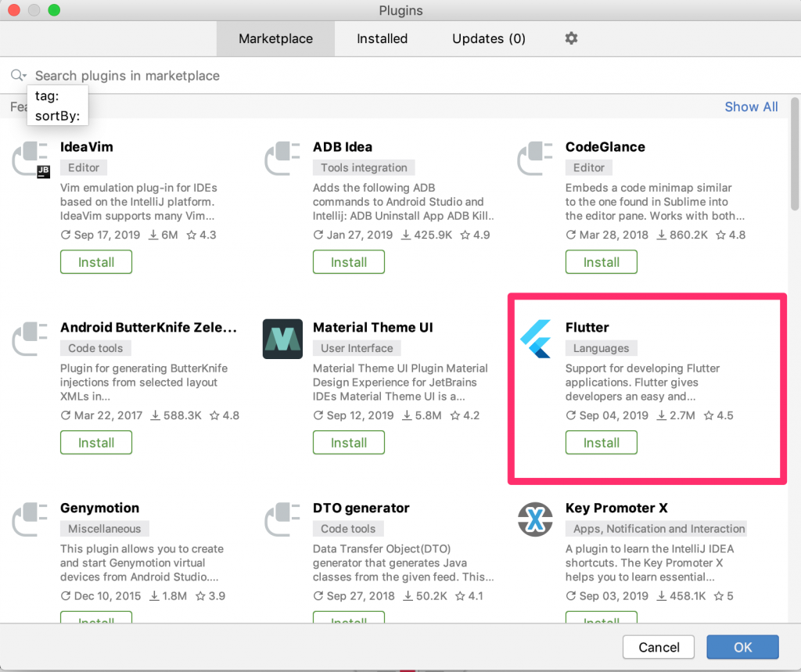Switch to the Installed tab

[x=382, y=39]
